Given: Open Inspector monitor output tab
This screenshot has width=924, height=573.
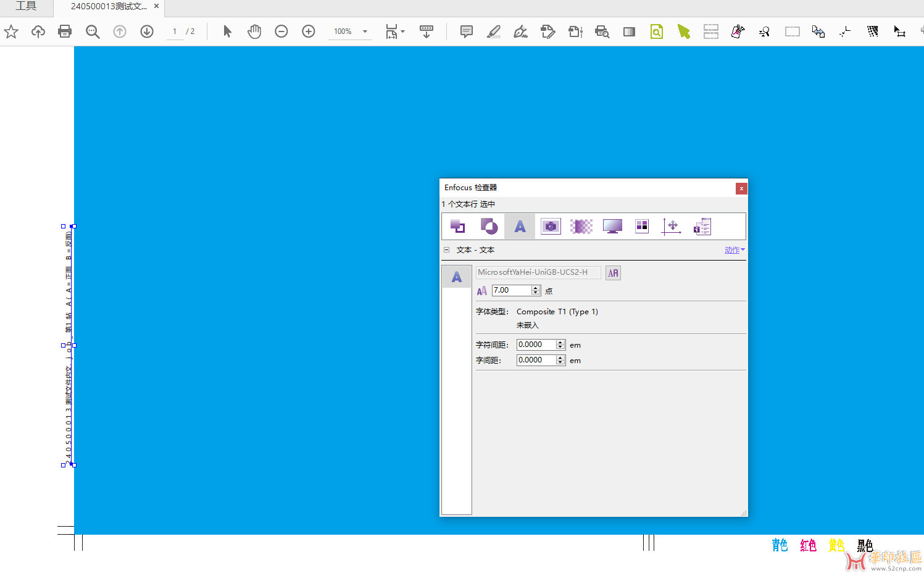Looking at the screenshot, I should (x=612, y=227).
